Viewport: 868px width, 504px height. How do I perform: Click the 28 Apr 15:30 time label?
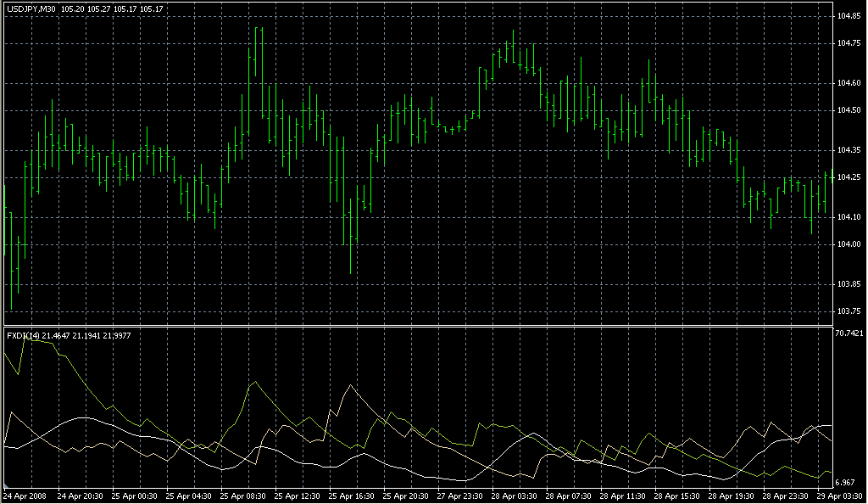click(676, 496)
